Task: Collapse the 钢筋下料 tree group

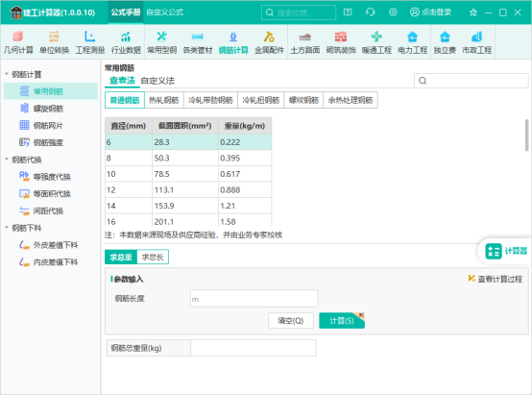Action: coord(7,228)
